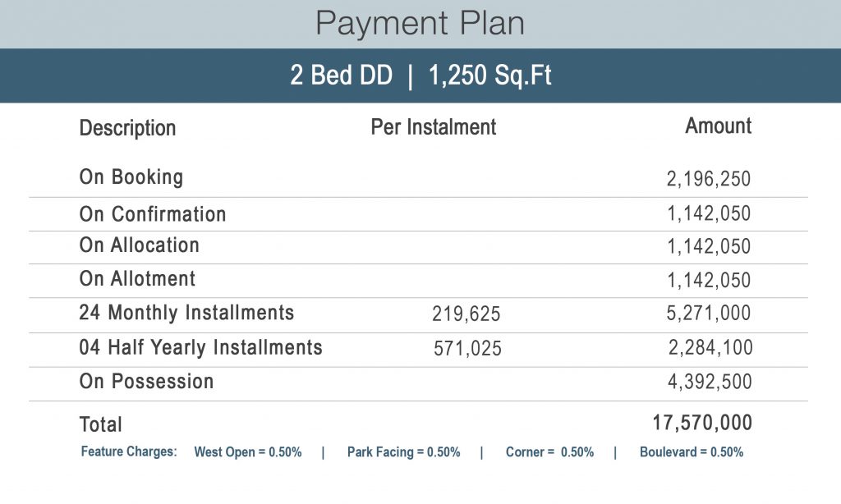This screenshot has height=504, width=841.
Task: Click the 24 Monthly Installments label
Action: click(x=186, y=313)
